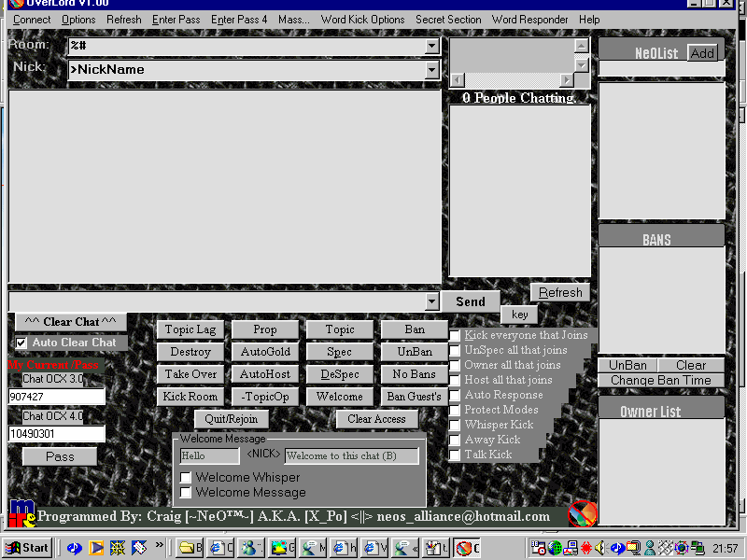Turn on Auto Response checkbox

point(455,395)
